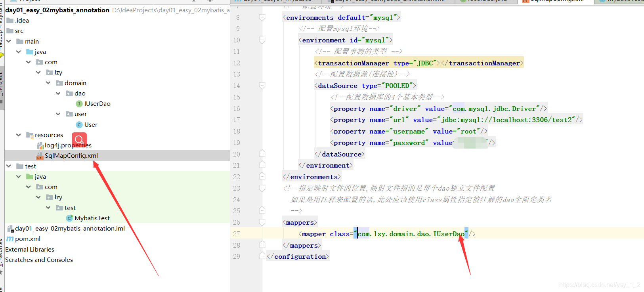This screenshot has height=292, width=644.
Task: Click the top-level test folder icon
Action: pyautogui.click(x=20, y=166)
